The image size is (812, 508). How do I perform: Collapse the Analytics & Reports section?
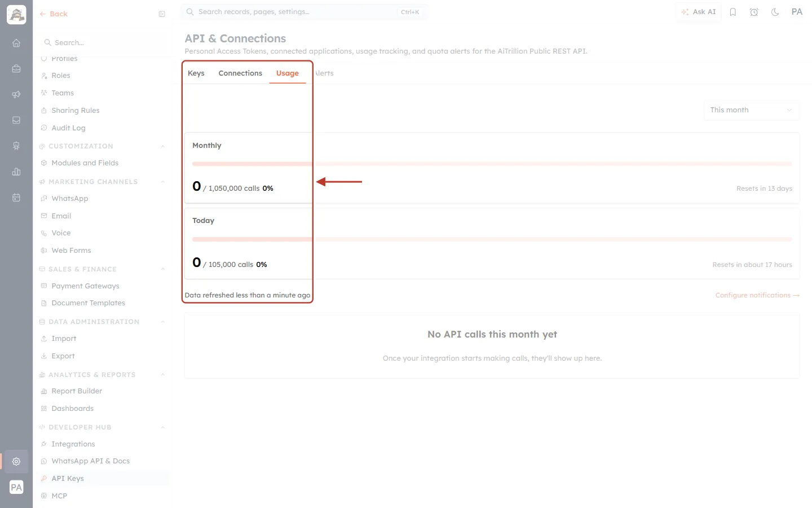pyautogui.click(x=163, y=375)
